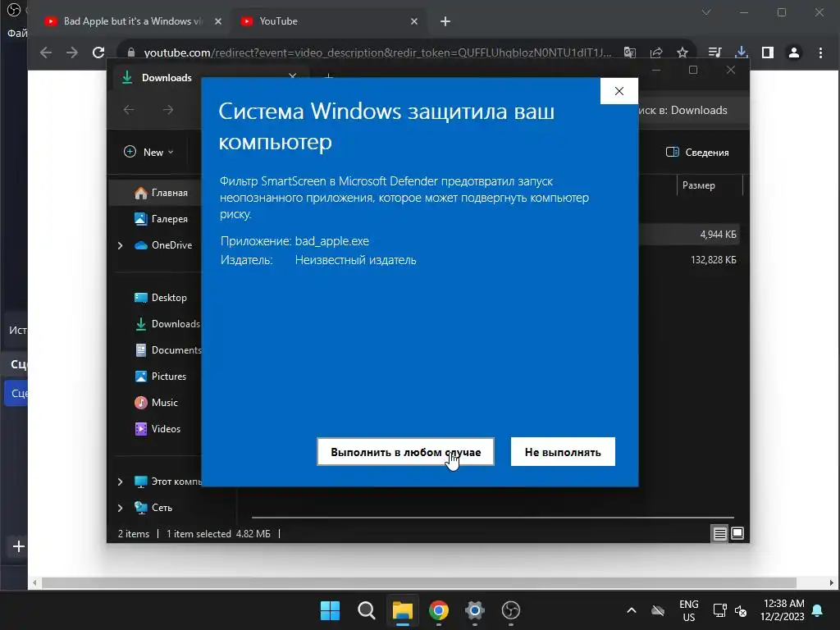
Task: Open the clock showing 12:38 AM
Action: coord(783,610)
